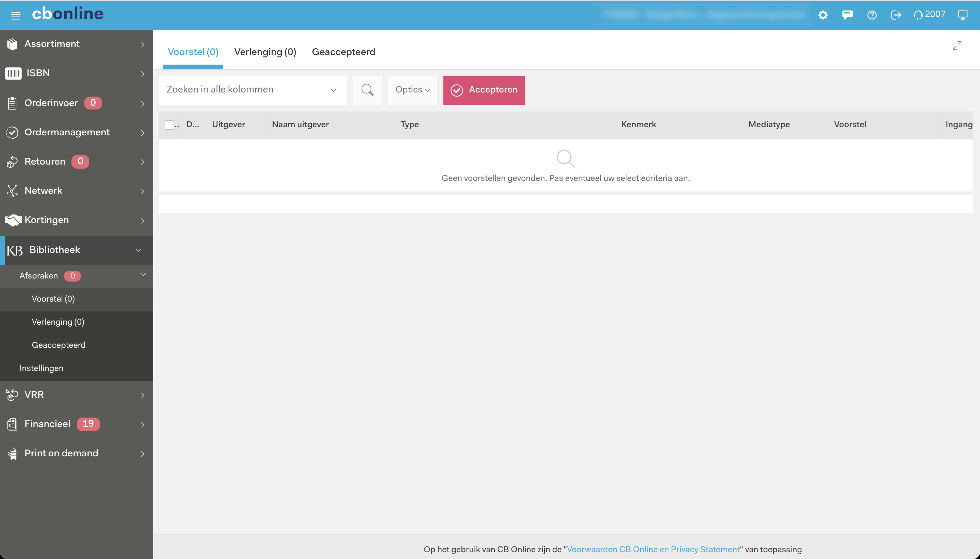
Task: Expand the Retouren chevron
Action: coord(143,162)
